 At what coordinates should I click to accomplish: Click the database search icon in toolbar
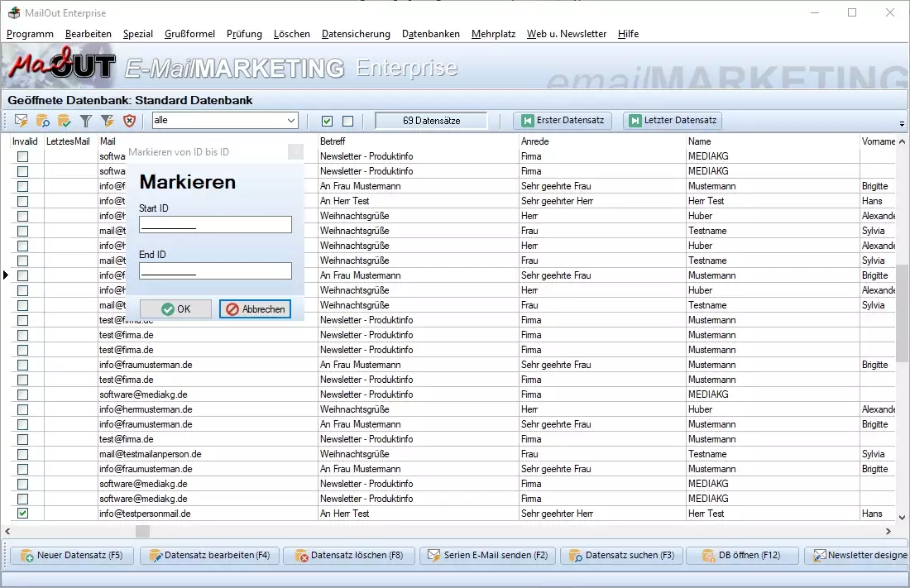[x=43, y=121]
